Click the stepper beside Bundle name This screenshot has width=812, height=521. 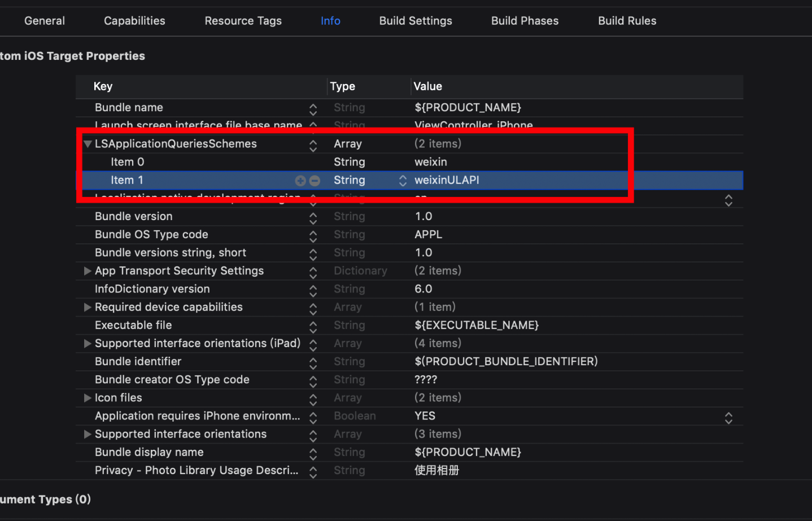tap(313, 108)
